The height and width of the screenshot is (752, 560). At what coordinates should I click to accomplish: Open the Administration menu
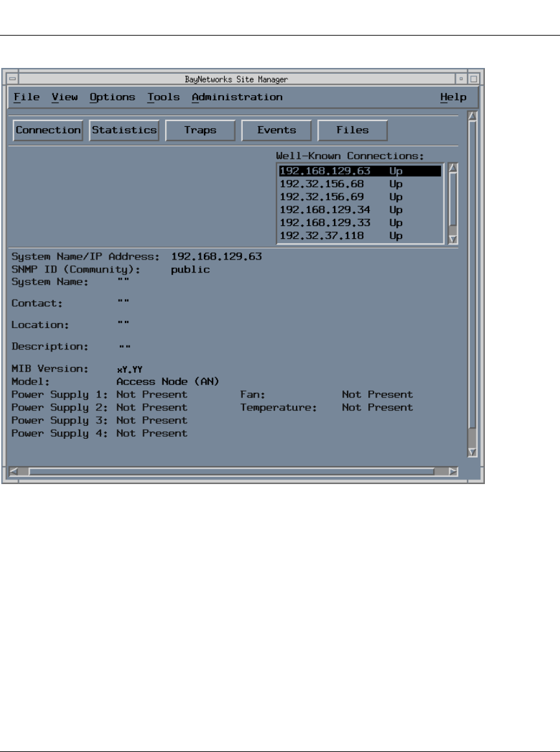(x=237, y=97)
